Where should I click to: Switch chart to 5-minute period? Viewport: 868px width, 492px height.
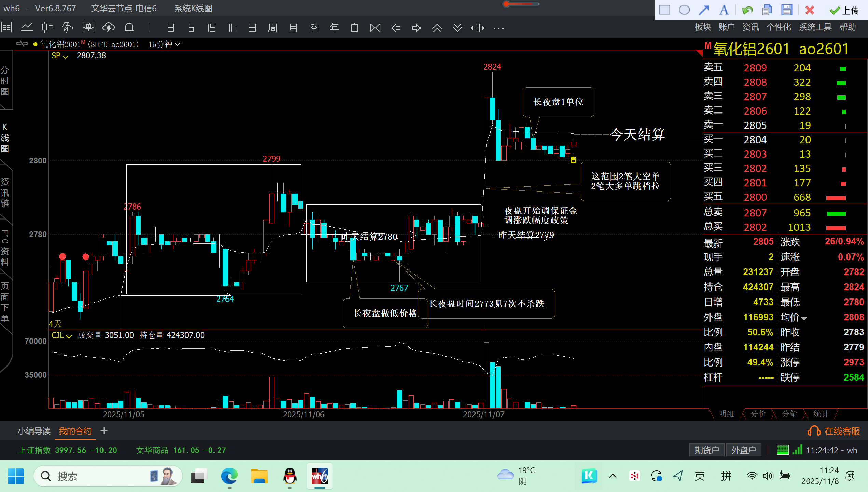pos(191,28)
